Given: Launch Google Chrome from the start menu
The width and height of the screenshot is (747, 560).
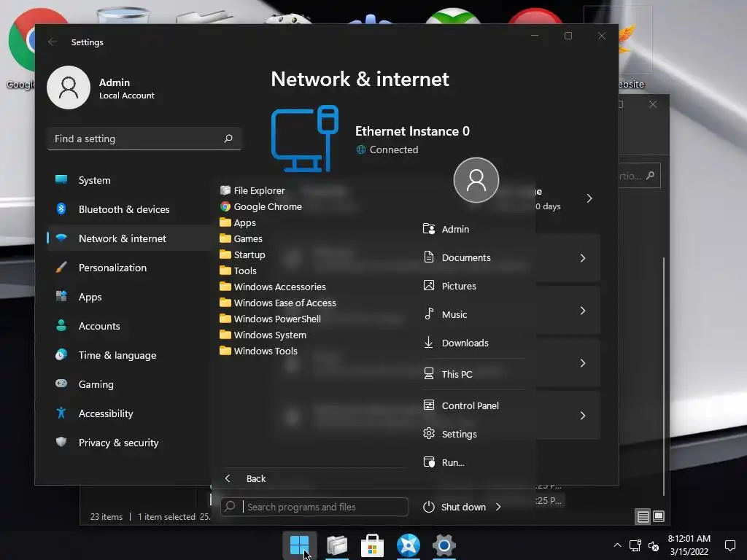Looking at the screenshot, I should (261, 206).
